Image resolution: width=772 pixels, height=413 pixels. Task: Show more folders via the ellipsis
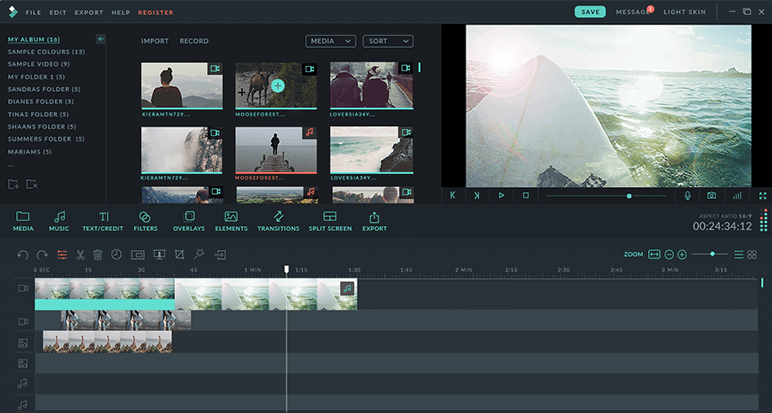coord(11,166)
